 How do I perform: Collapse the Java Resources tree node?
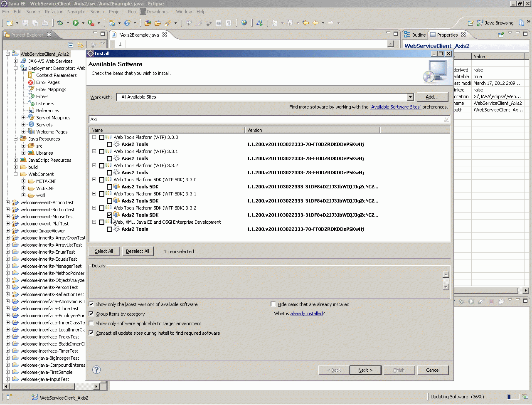[x=16, y=139]
